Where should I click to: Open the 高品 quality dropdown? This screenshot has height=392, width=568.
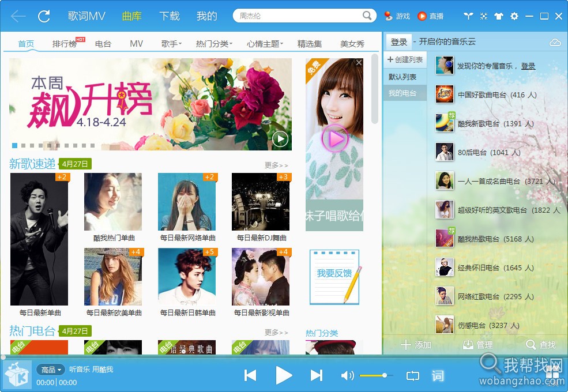click(x=50, y=370)
